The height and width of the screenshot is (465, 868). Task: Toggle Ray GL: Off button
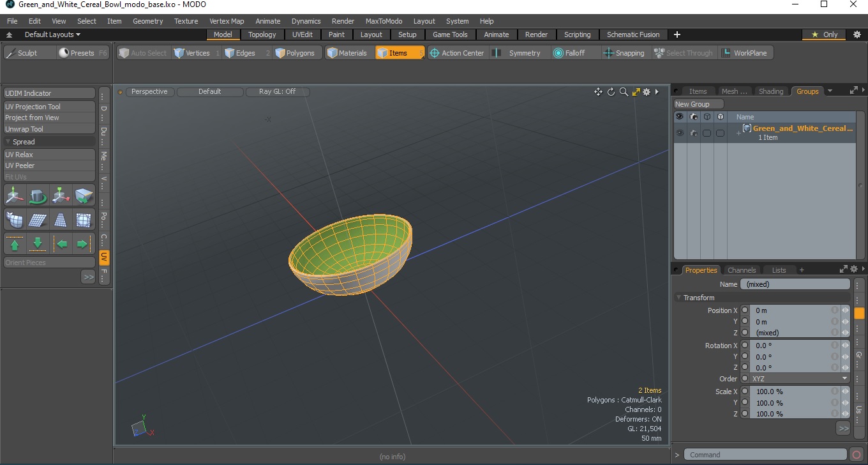(278, 92)
